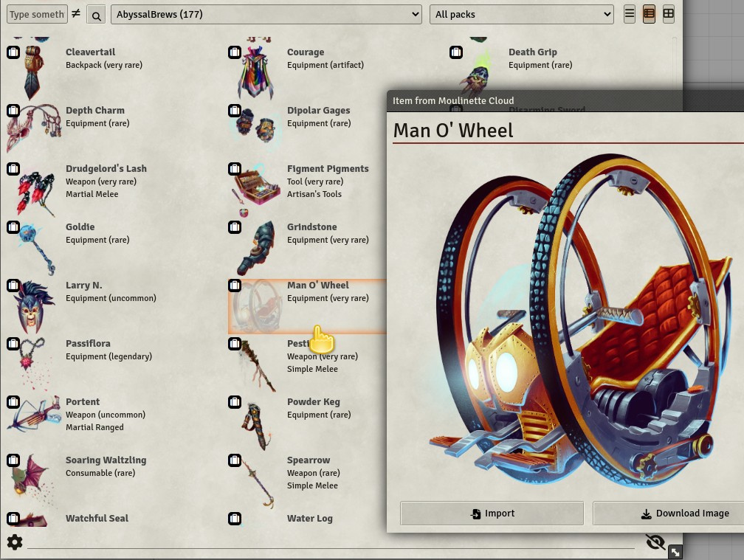
Task: Switch to grid tile view
Action: point(668,14)
